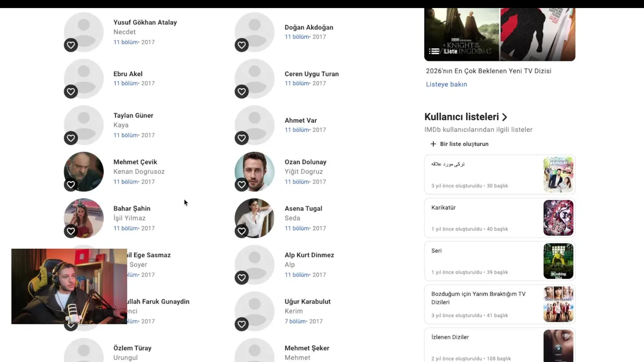This screenshot has width=644, height=362.
Task: Click the Listeye bakın link
Action: (x=446, y=84)
